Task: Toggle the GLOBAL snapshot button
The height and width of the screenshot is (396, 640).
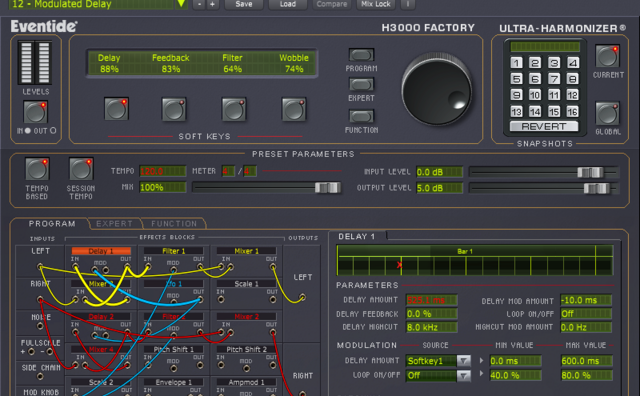Action: click(x=607, y=113)
